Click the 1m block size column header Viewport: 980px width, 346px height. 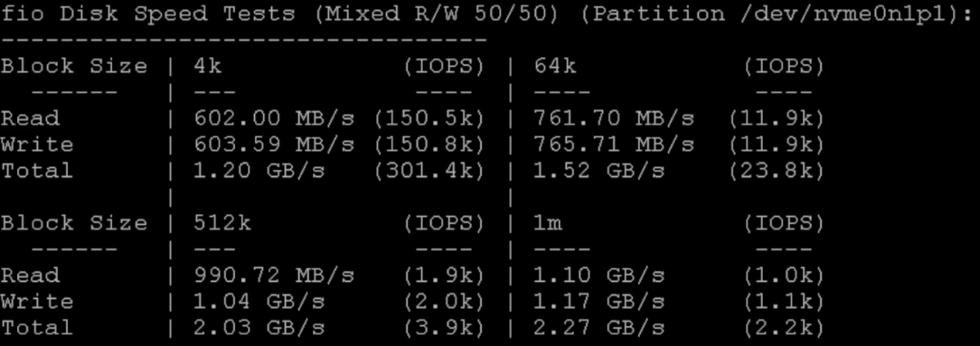(548, 223)
